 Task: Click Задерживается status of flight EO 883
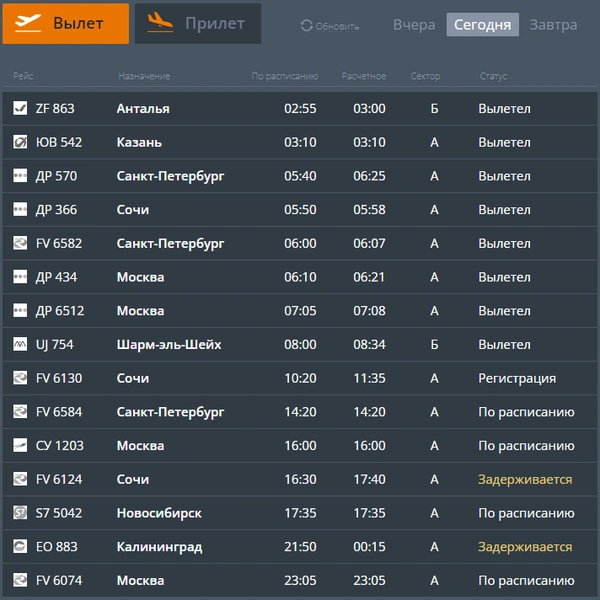(x=525, y=547)
